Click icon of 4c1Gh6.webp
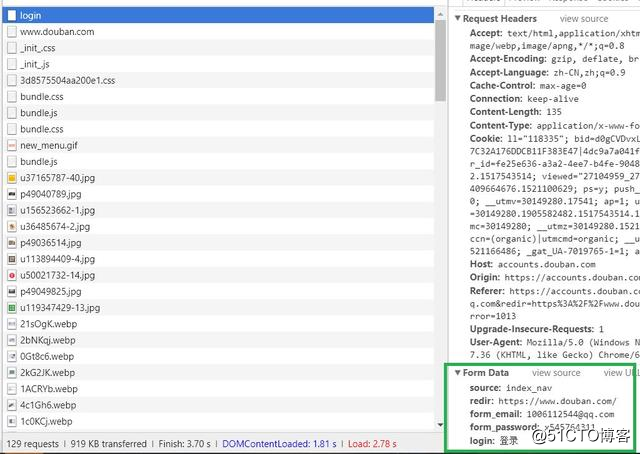640x454 pixels. click(12, 405)
